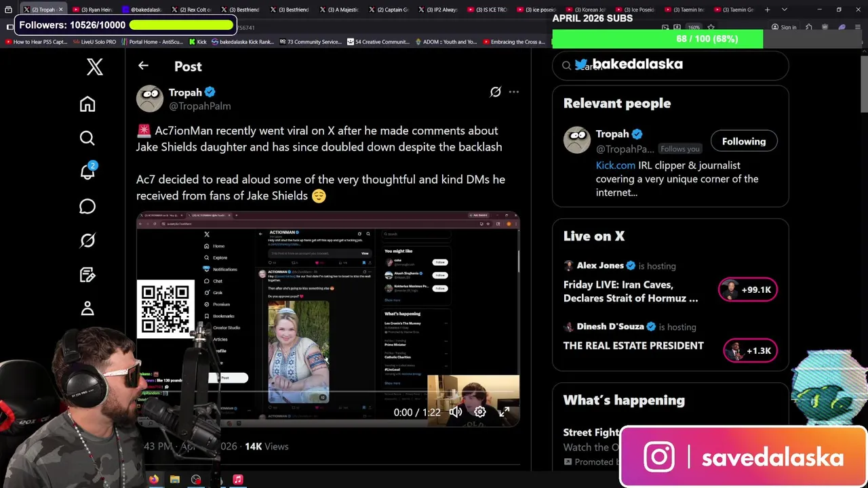Switch to the @bakedalaska browser tab
The height and width of the screenshot is (488, 868).
(x=142, y=9)
